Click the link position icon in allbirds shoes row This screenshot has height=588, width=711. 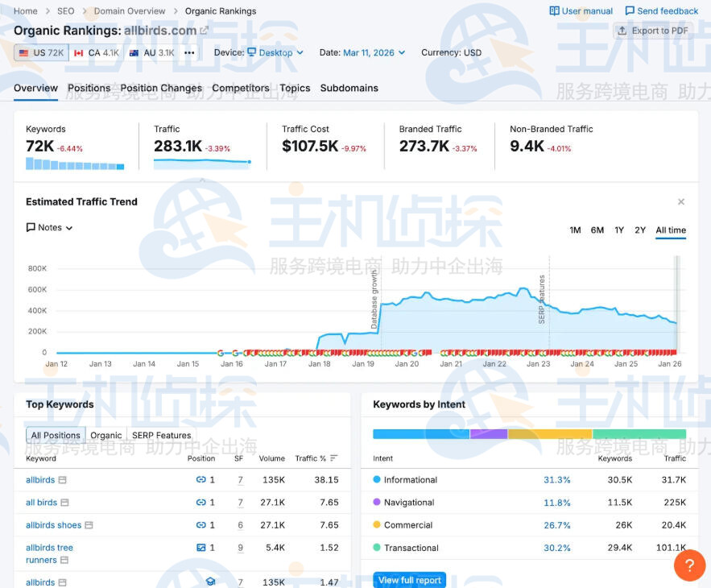coord(200,525)
